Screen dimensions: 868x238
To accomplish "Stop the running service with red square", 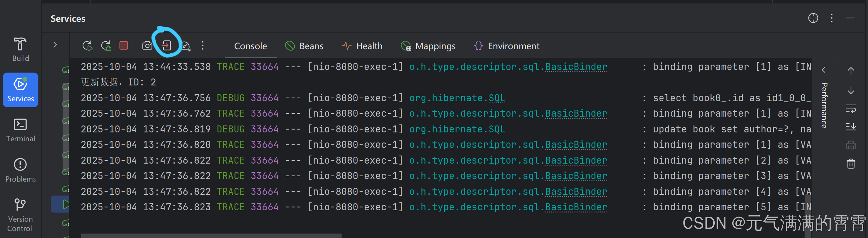I will tap(124, 46).
